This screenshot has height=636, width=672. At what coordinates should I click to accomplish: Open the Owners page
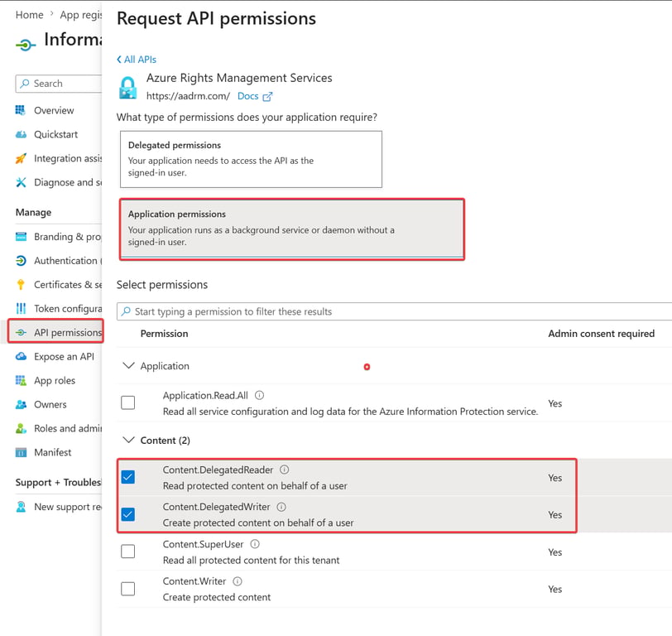pos(50,404)
